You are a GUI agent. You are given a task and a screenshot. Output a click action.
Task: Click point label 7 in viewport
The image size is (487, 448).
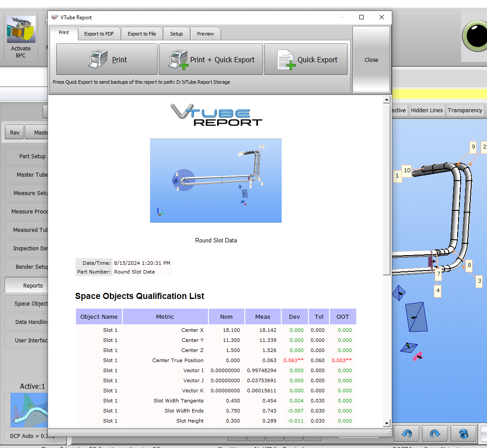438,274
